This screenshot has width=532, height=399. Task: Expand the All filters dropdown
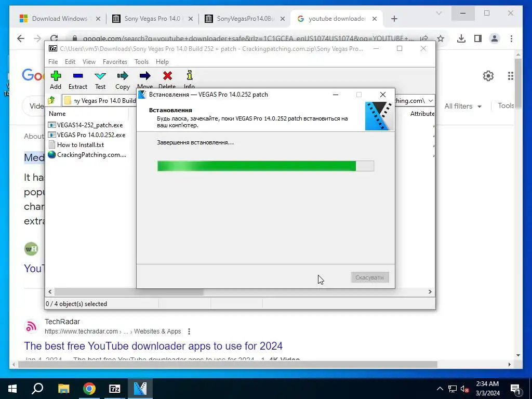[x=463, y=106]
